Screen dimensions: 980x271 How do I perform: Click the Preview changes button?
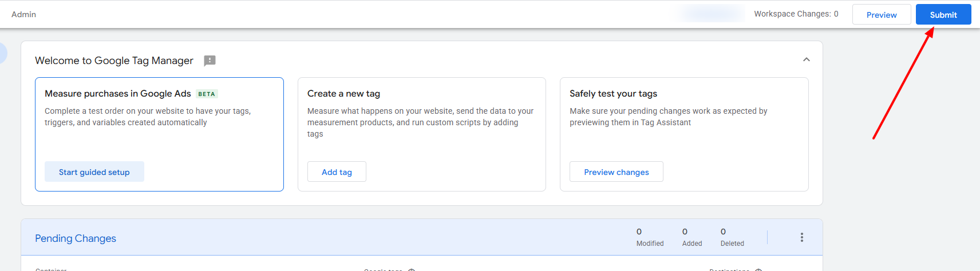coord(616,172)
